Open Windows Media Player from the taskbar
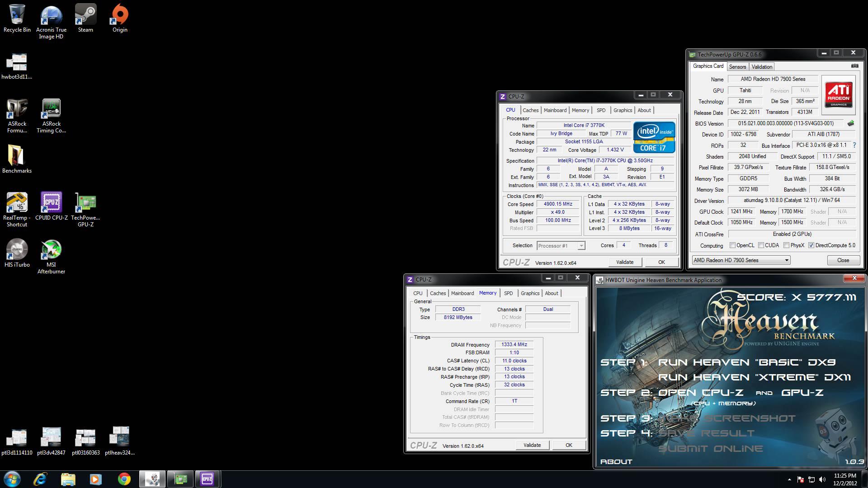The height and width of the screenshot is (488, 868). [x=96, y=479]
